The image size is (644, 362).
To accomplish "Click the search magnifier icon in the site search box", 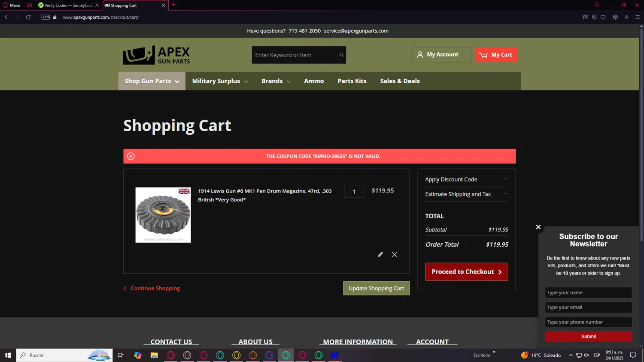I will (341, 55).
